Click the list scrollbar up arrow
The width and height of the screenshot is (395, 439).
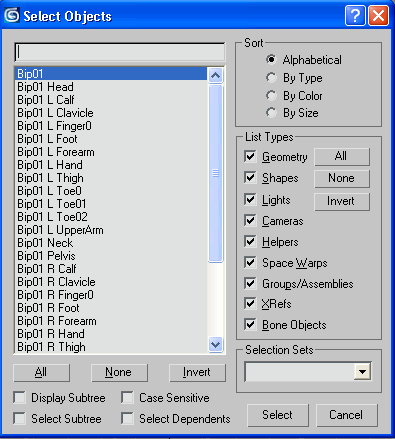click(x=215, y=76)
